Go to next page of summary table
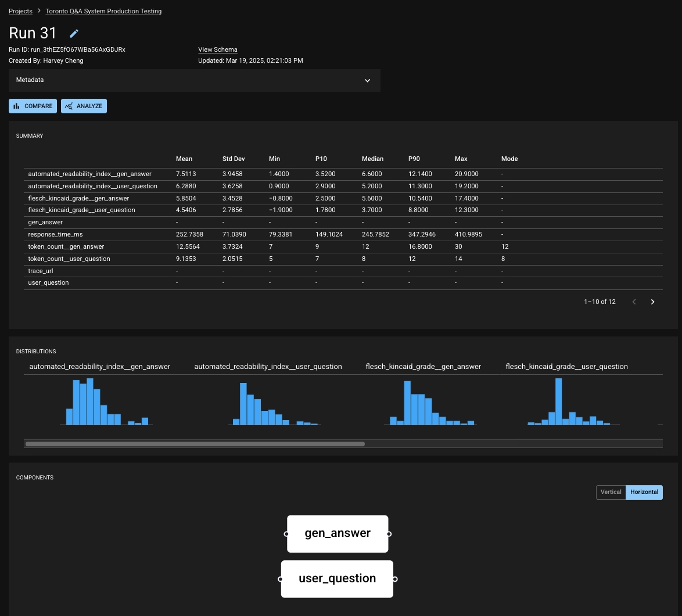682x616 pixels. coord(652,302)
